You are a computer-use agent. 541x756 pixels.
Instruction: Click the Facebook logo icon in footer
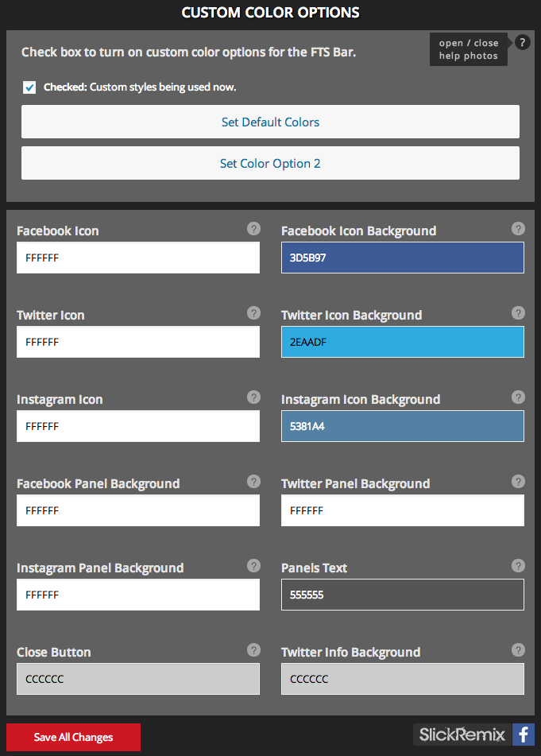tap(524, 735)
